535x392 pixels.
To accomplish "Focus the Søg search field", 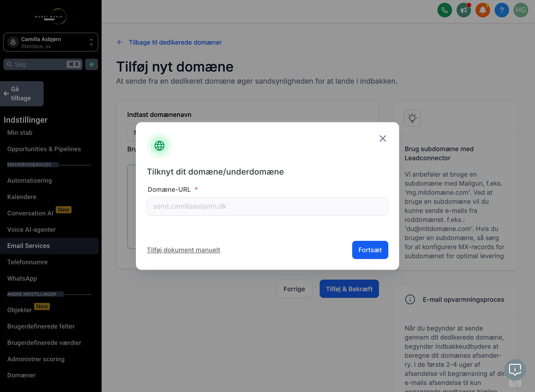I will pos(43,64).
